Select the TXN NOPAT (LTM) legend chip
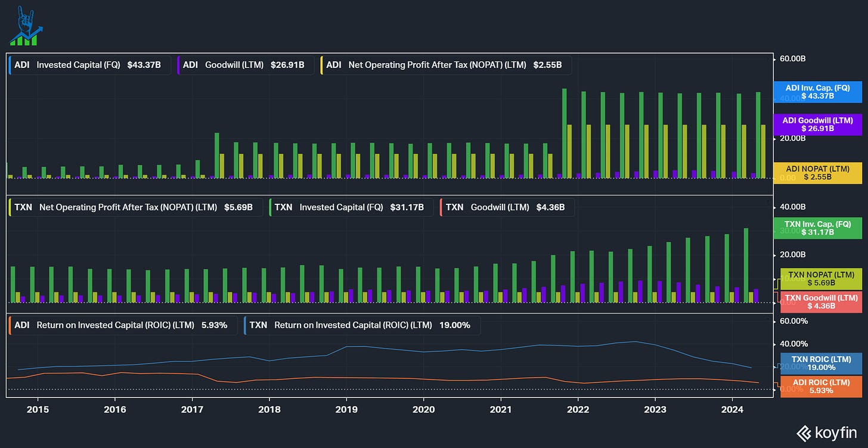This screenshot has width=868, height=448. [x=136, y=207]
